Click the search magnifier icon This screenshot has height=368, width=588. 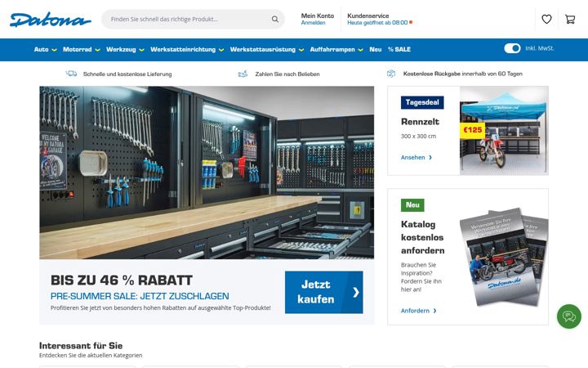pyautogui.click(x=275, y=19)
